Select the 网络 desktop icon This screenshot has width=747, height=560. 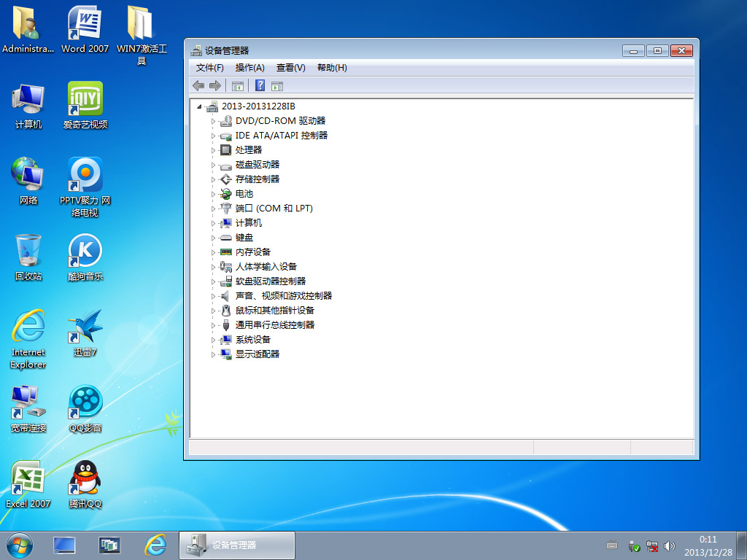[x=28, y=181]
